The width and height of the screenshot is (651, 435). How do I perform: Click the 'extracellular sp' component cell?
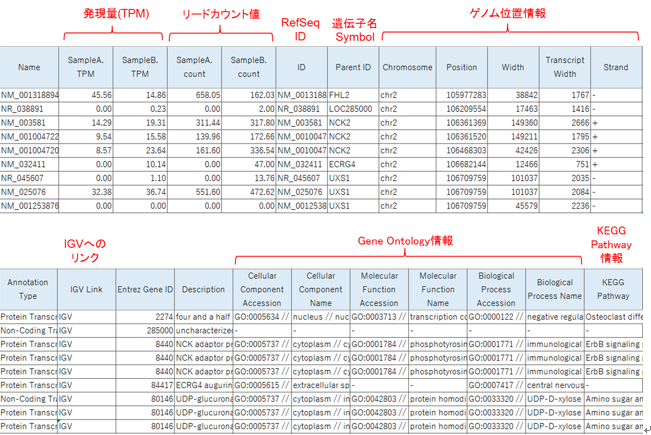point(321,385)
